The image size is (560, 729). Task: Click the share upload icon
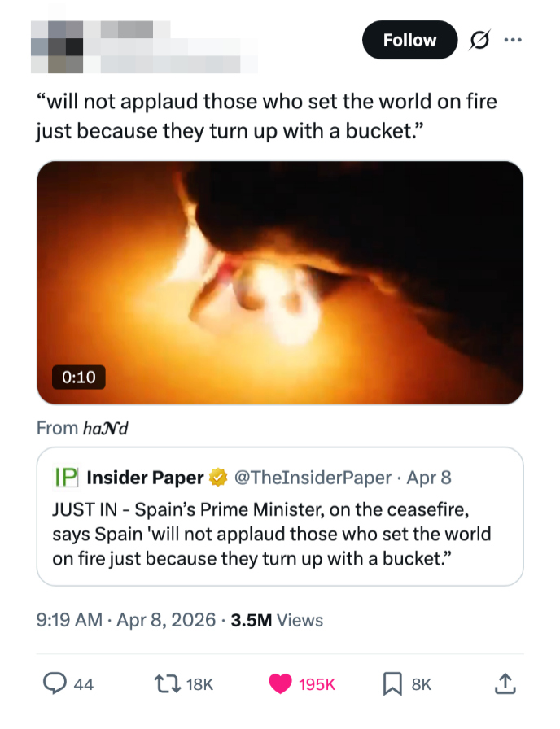tap(505, 684)
